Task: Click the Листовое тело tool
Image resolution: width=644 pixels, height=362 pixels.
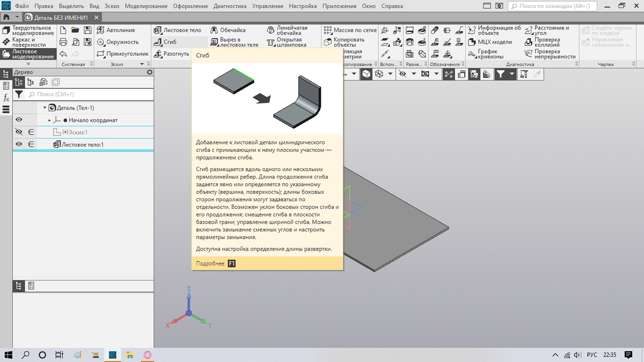Action: coord(178,30)
